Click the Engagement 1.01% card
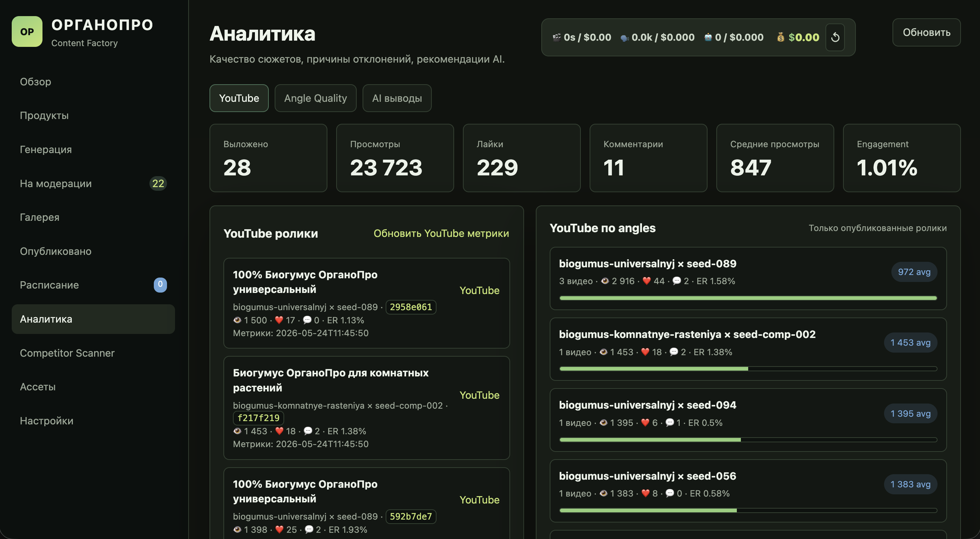 pyautogui.click(x=902, y=158)
